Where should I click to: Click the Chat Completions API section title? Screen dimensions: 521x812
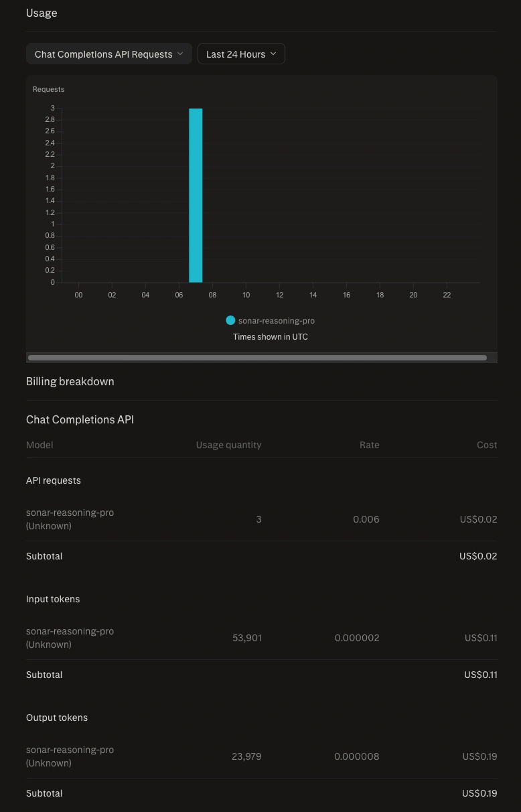tap(80, 419)
